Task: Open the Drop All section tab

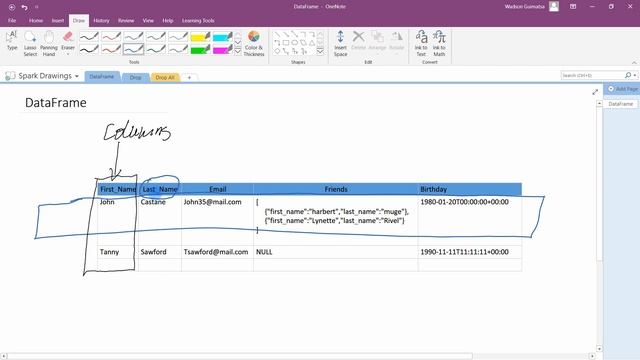Action: click(x=165, y=77)
